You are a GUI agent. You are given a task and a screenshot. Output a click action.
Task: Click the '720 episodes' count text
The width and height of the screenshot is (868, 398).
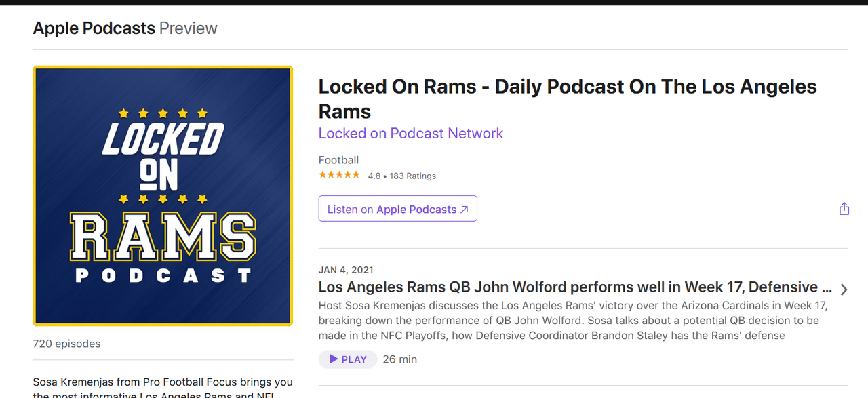(66, 344)
